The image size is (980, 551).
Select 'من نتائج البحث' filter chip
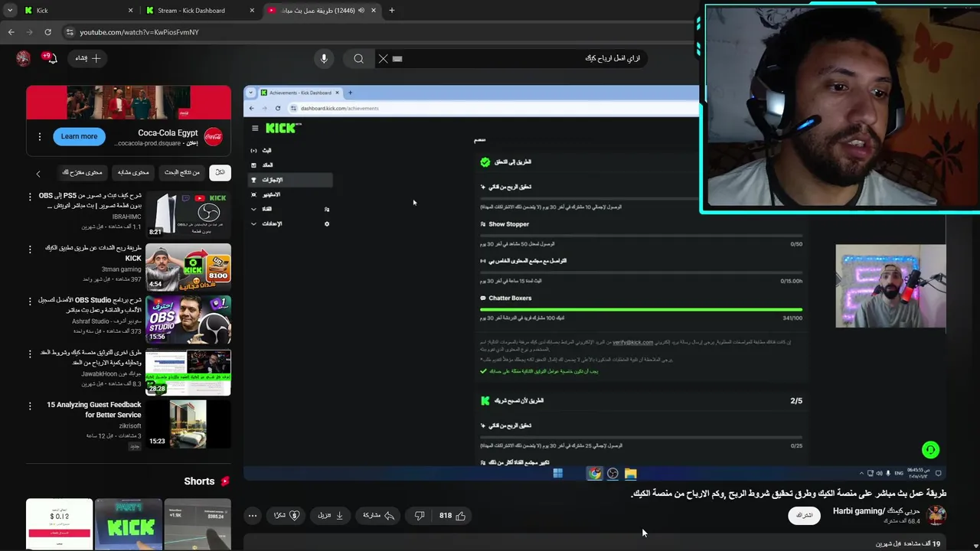[x=182, y=172]
